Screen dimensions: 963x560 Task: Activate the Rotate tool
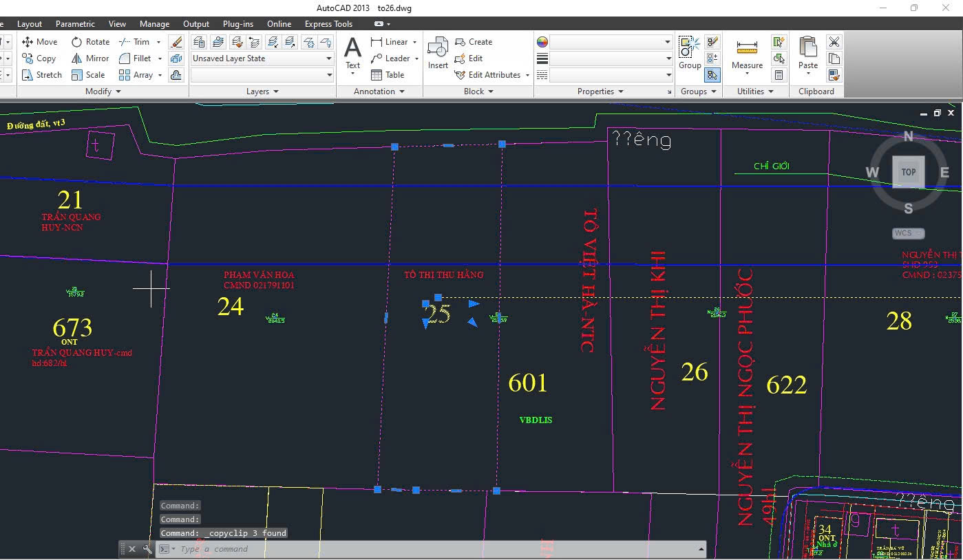(x=91, y=42)
